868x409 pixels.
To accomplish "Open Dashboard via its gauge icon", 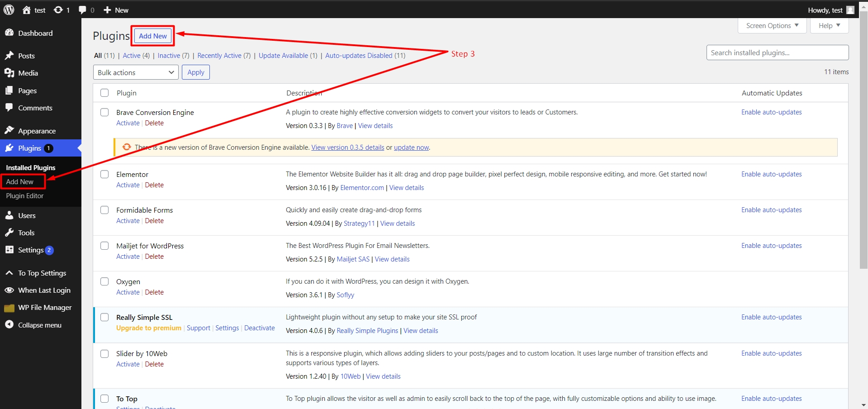I will [x=9, y=33].
